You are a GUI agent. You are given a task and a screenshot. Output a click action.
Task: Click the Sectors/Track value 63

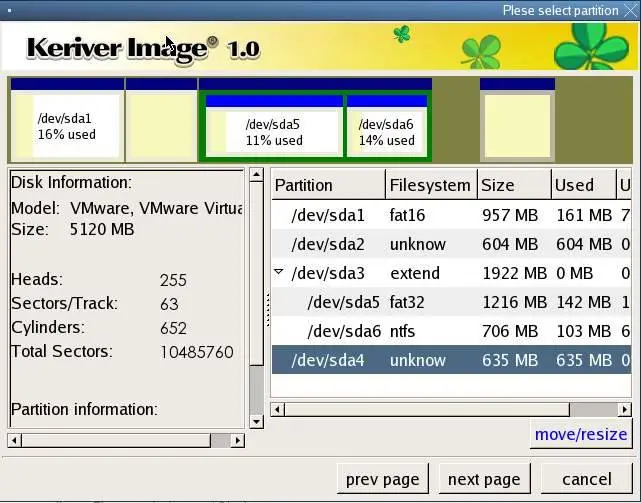click(169, 304)
